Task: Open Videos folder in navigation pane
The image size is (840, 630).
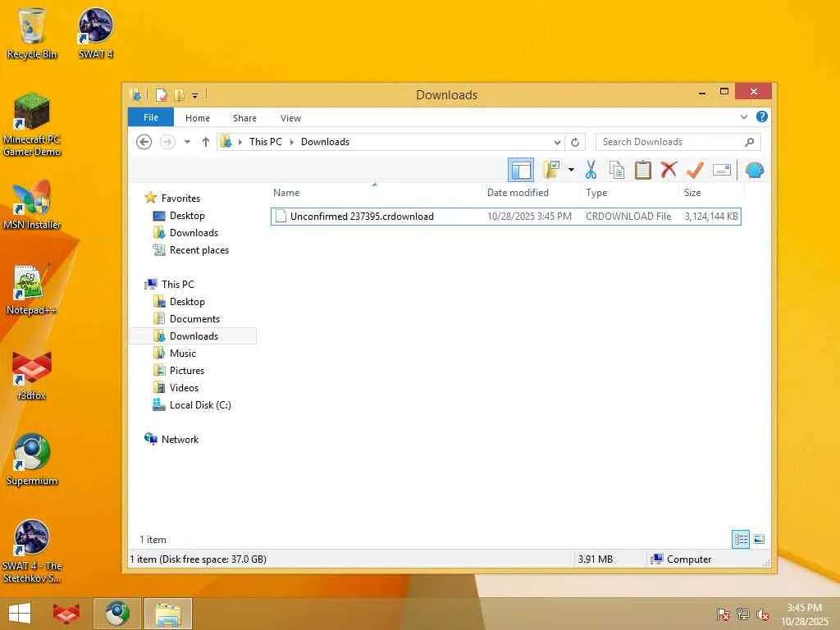Action: (x=184, y=388)
